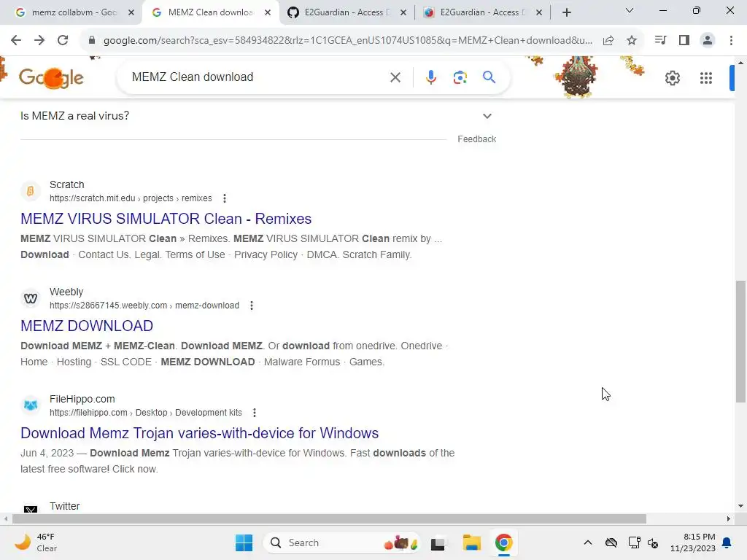Submit search with magnifying glass icon
The image size is (747, 560).
pyautogui.click(x=489, y=77)
